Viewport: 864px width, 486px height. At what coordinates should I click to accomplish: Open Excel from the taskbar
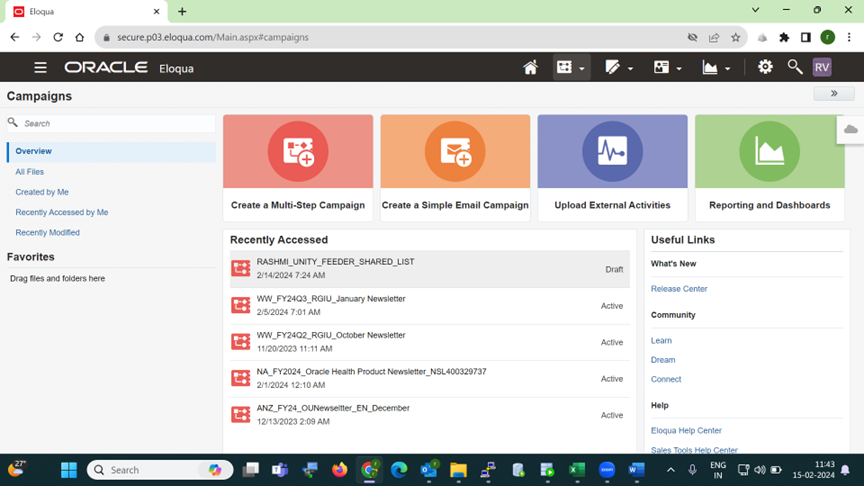click(x=577, y=470)
